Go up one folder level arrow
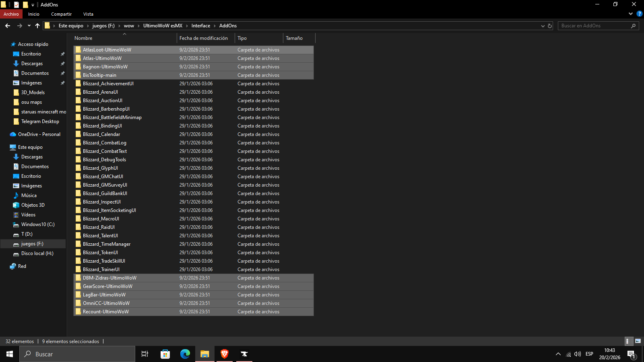The height and width of the screenshot is (362, 644). coord(37,26)
